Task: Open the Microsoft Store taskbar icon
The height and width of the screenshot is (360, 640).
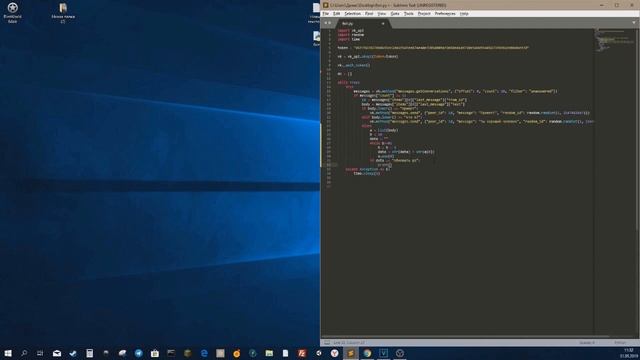Action: [155, 353]
